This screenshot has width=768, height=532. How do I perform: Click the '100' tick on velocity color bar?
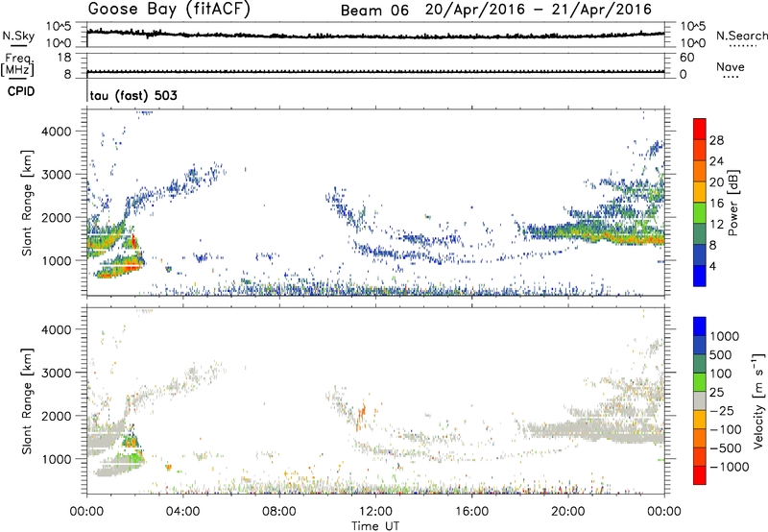click(720, 374)
